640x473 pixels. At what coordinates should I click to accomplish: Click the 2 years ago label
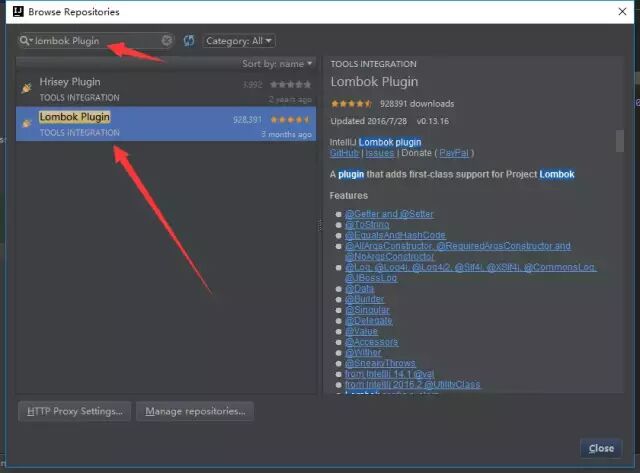(290, 99)
